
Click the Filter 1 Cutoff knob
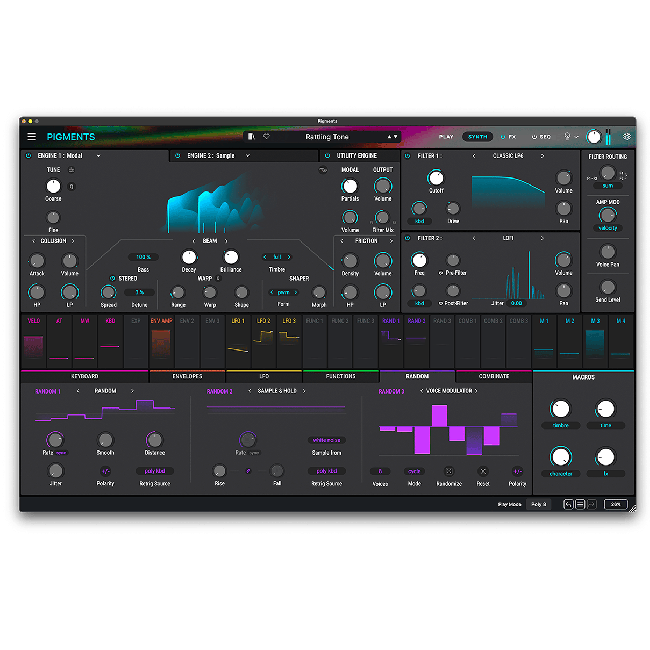coord(436,178)
